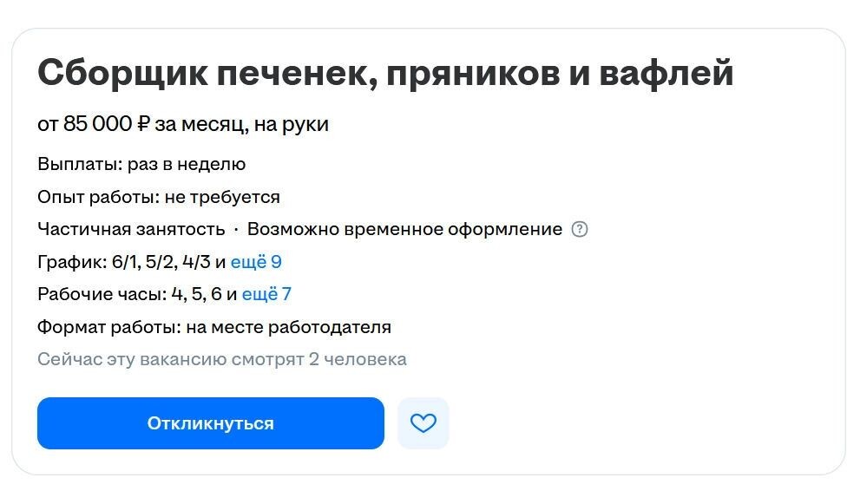Image resolution: width=860 pixels, height=504 pixels.
Task: Select the salary line от 85 000 ₽
Action: click(182, 123)
